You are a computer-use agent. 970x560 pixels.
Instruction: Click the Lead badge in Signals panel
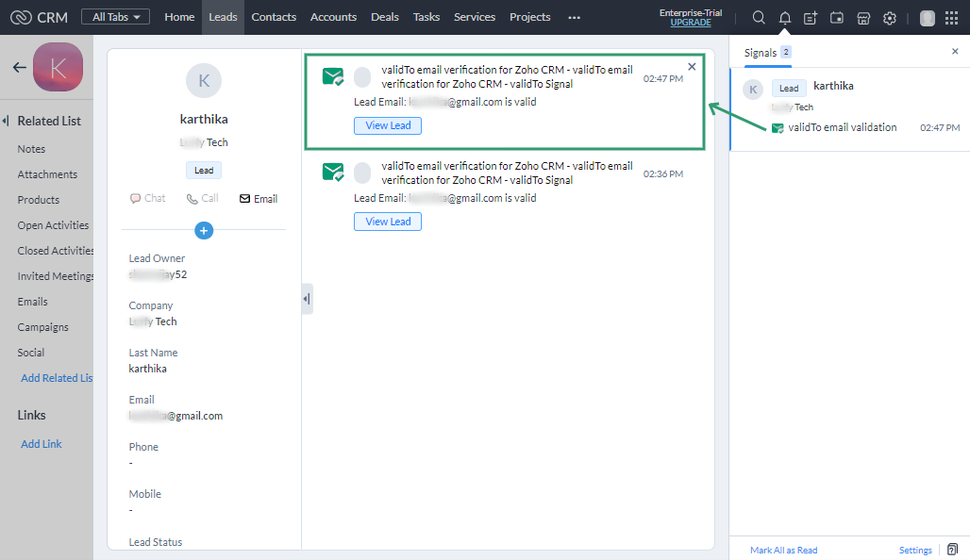pos(789,89)
